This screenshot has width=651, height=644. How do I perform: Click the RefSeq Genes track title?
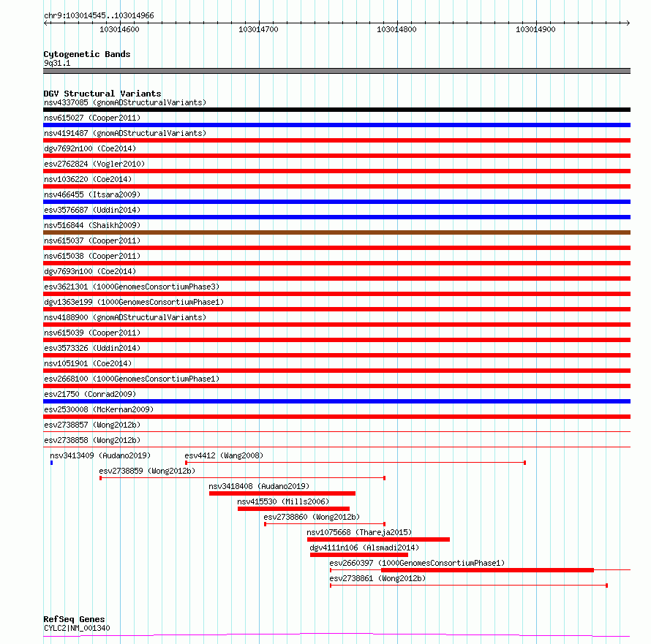[x=74, y=619]
